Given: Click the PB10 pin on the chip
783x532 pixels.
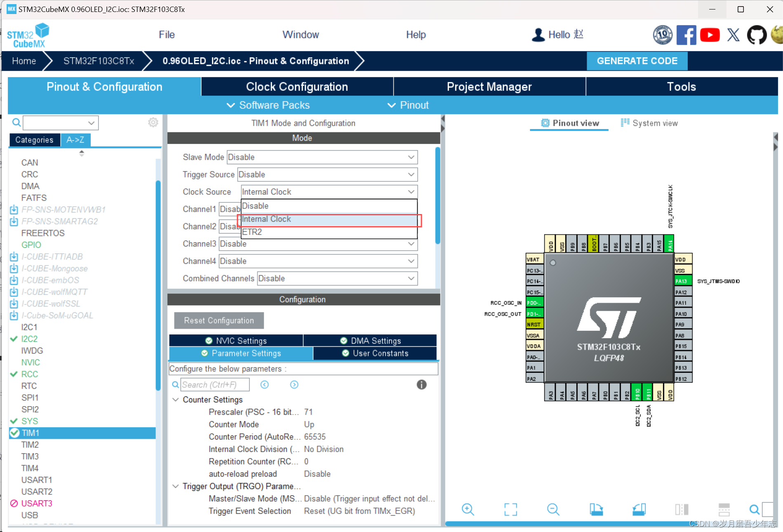Looking at the screenshot, I should point(637,392).
